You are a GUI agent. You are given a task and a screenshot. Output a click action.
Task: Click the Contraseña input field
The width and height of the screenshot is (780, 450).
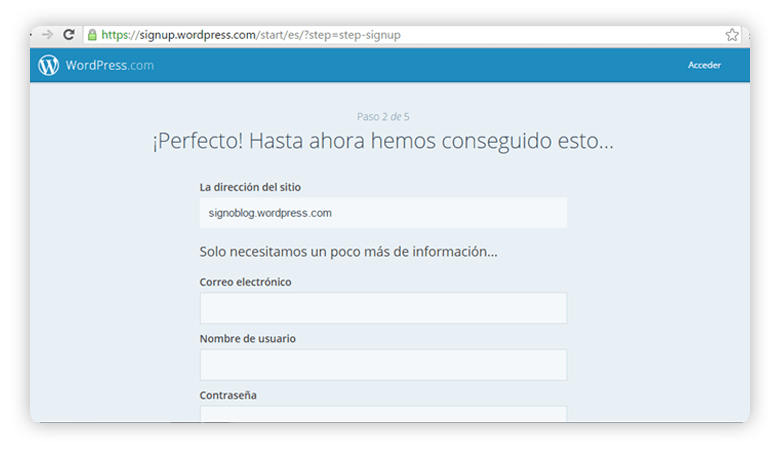pos(383,414)
